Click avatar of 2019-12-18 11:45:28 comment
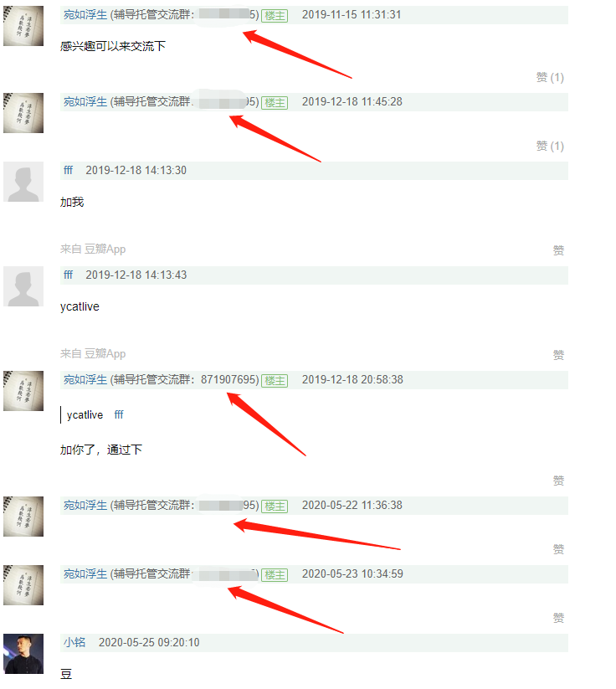This screenshot has width=616, height=689. [23, 113]
